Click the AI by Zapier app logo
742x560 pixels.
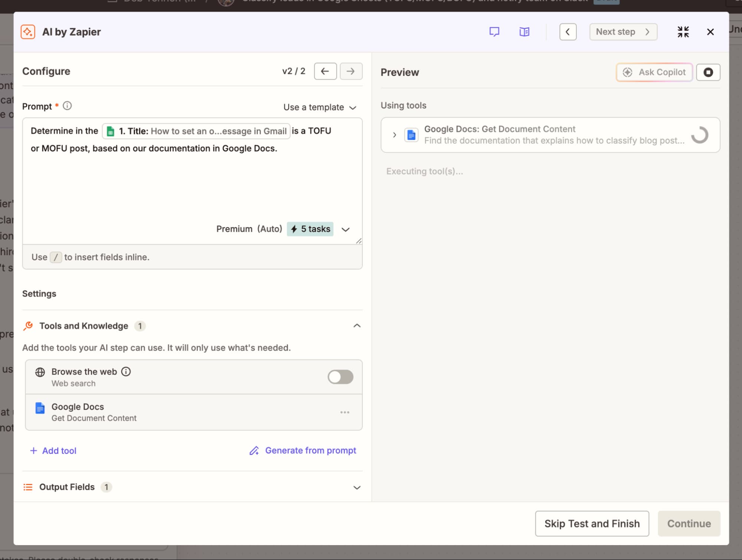(28, 32)
